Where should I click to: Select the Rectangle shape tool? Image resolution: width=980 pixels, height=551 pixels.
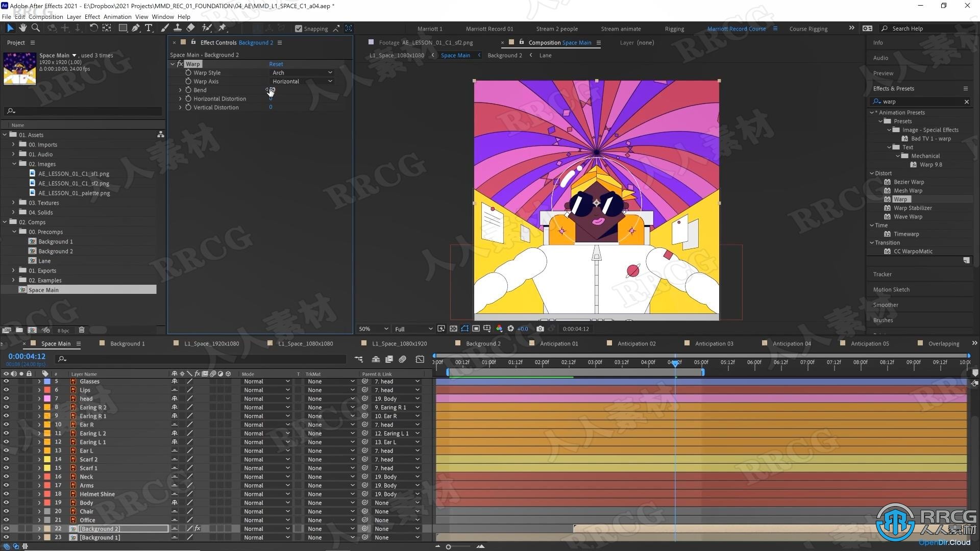[x=122, y=28]
